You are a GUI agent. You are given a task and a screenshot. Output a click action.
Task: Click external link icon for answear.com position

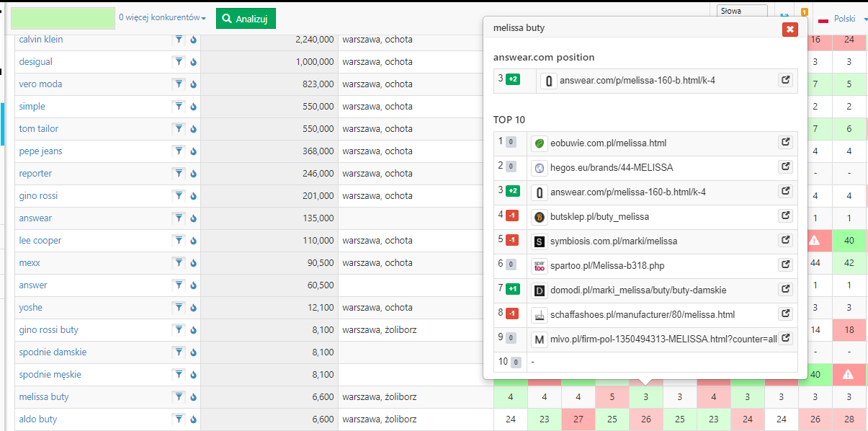pos(785,81)
